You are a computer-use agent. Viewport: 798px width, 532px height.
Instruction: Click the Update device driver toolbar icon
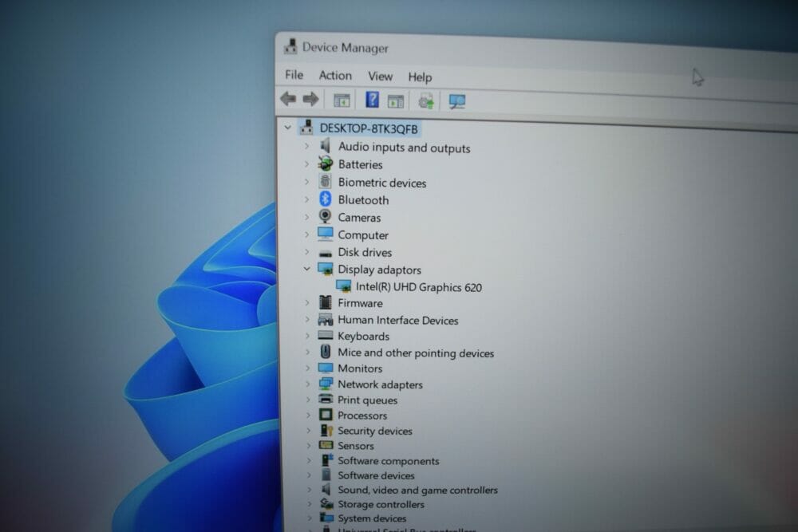point(426,101)
